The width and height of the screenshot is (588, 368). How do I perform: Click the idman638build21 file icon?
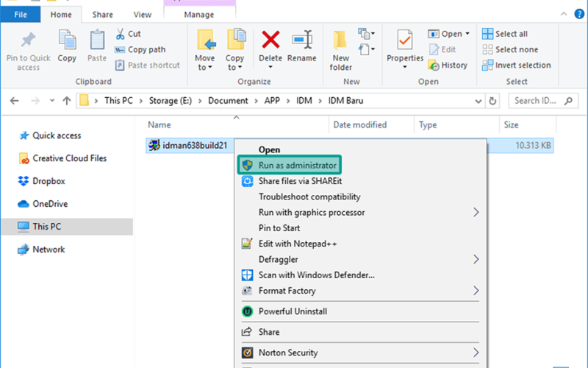point(154,145)
